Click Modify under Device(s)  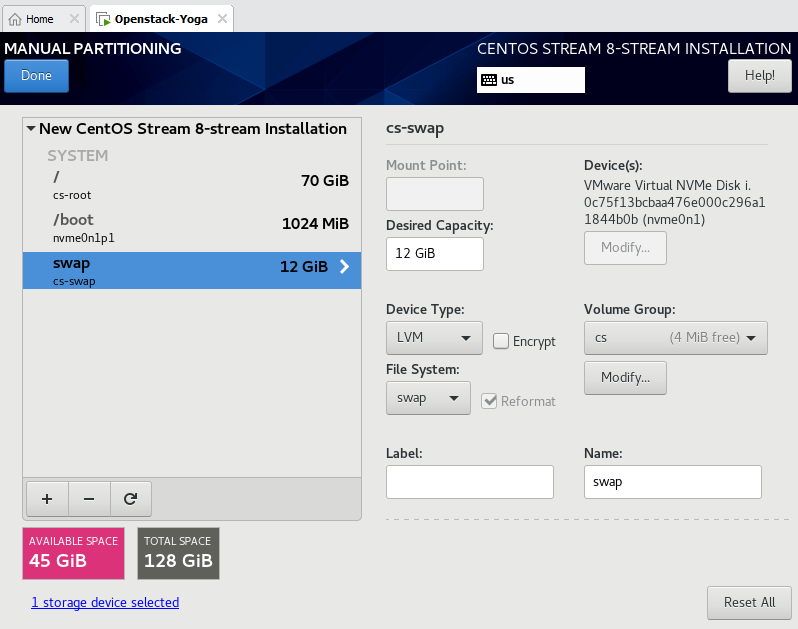(x=625, y=248)
